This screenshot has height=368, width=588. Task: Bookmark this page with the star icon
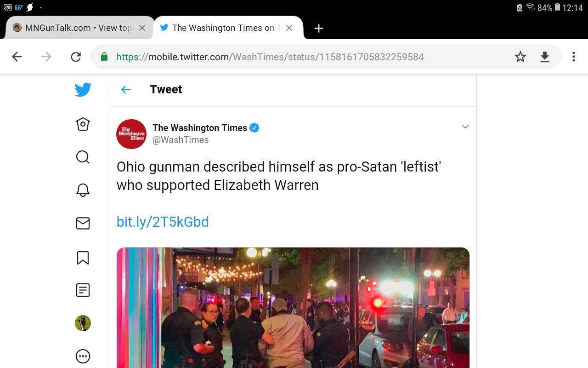tap(520, 57)
